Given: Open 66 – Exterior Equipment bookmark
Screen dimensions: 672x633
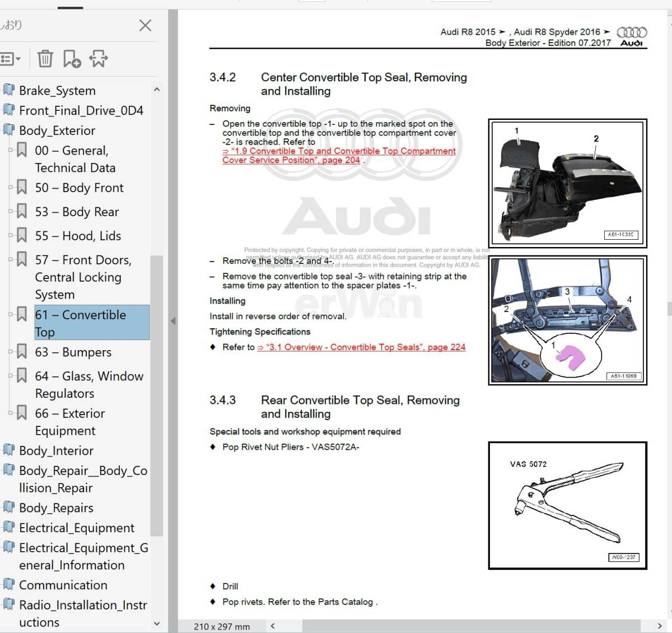Looking at the screenshot, I should coord(70,422).
